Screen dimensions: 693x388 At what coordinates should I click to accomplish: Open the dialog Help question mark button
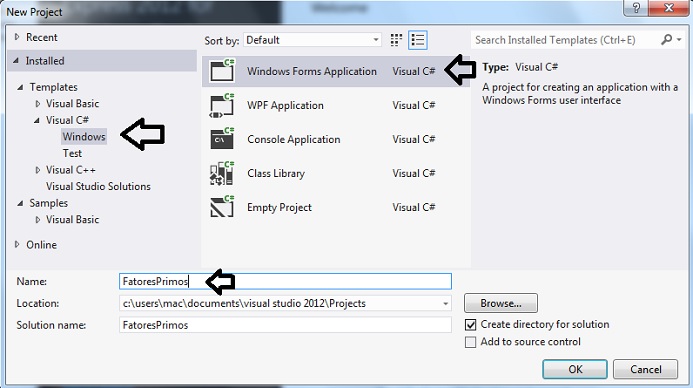click(x=636, y=8)
